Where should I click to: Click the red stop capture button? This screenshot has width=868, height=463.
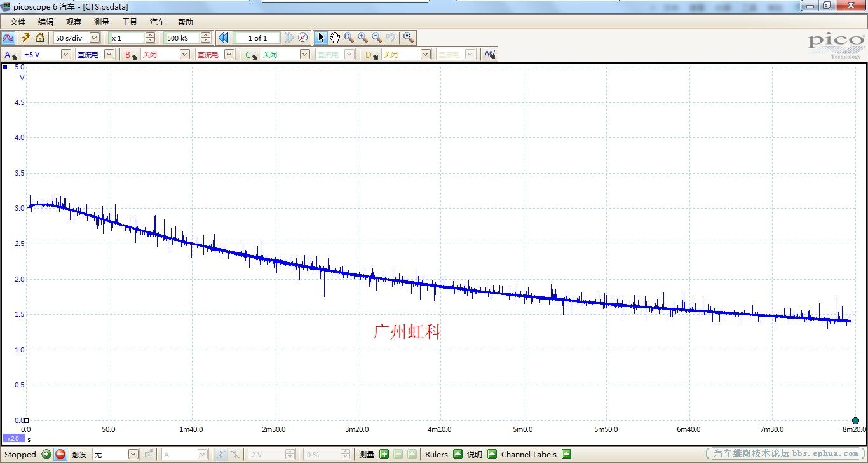(60, 454)
